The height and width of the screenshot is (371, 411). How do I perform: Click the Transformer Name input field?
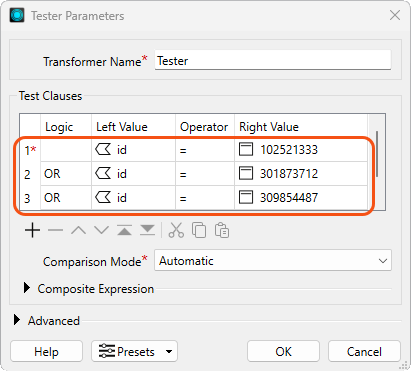pos(273,61)
